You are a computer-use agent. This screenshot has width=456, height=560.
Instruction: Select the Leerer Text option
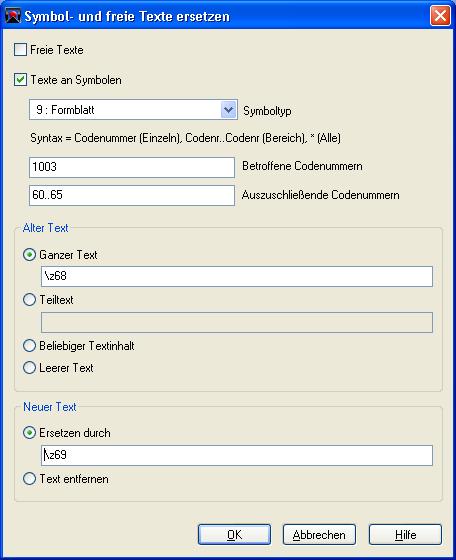[x=29, y=368]
